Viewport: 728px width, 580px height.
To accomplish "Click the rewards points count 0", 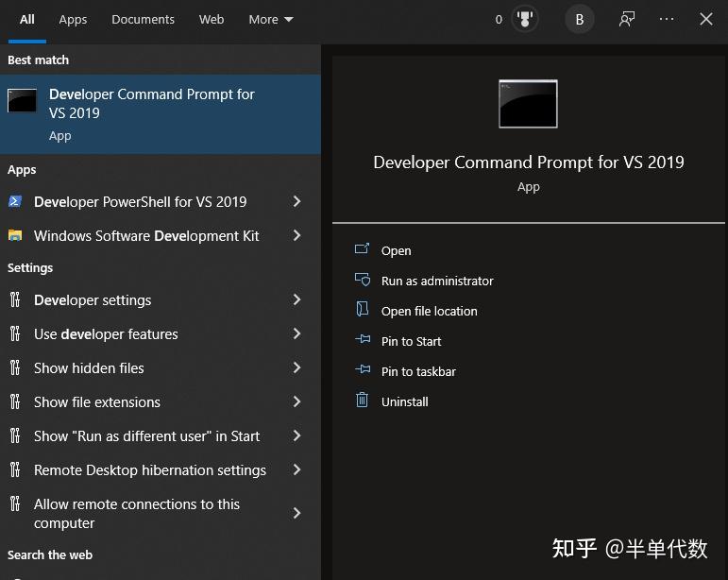I will [499, 20].
